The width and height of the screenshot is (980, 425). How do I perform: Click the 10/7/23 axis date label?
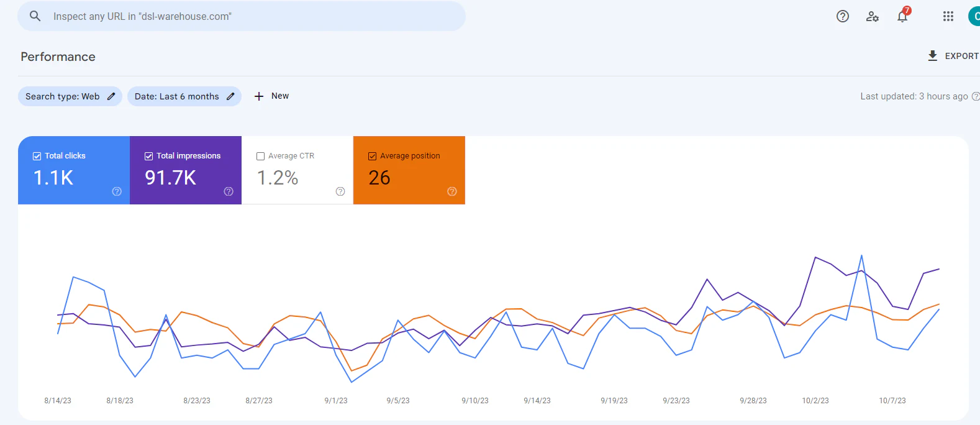(892, 401)
